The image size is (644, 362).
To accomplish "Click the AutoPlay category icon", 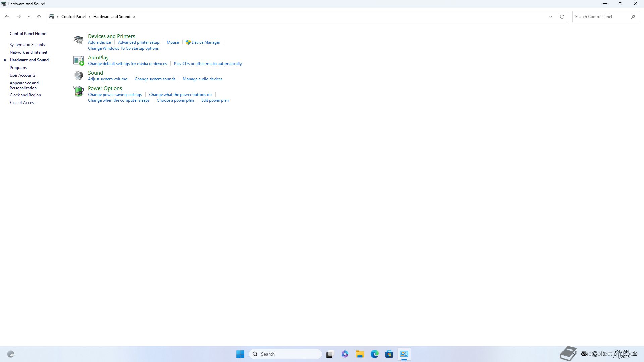I will (x=78, y=60).
